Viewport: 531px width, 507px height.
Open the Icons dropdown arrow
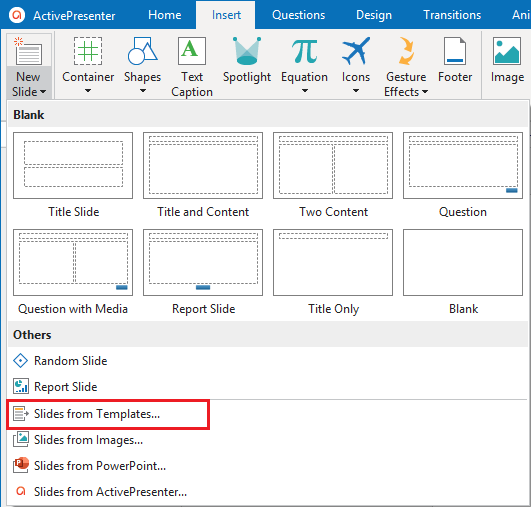tap(356, 90)
